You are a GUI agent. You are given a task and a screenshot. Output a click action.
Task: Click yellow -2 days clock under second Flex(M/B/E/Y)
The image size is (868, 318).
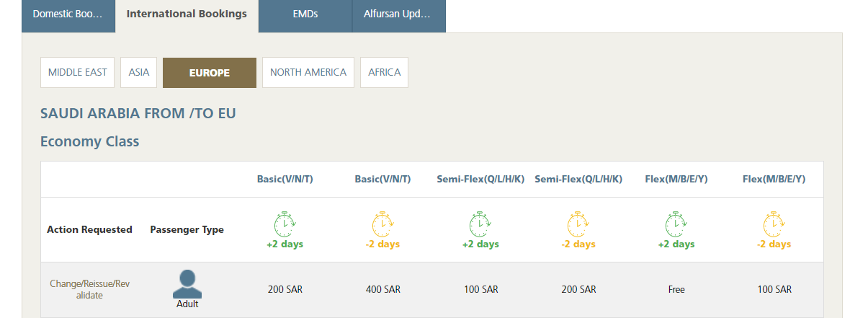[774, 224]
